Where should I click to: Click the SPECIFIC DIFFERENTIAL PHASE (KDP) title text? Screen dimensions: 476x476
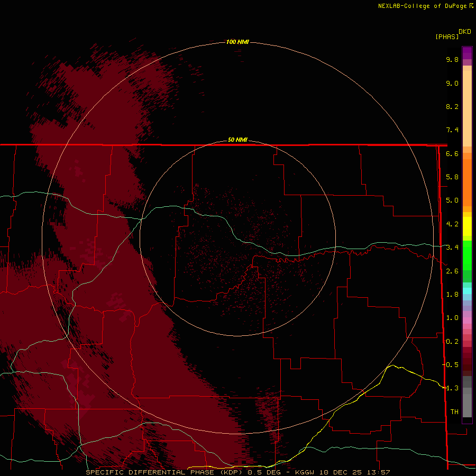164,472
